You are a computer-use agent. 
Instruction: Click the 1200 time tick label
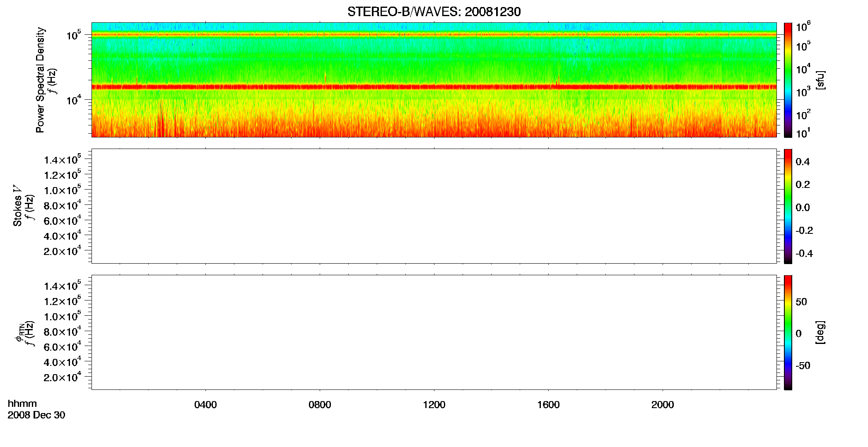[434, 405]
